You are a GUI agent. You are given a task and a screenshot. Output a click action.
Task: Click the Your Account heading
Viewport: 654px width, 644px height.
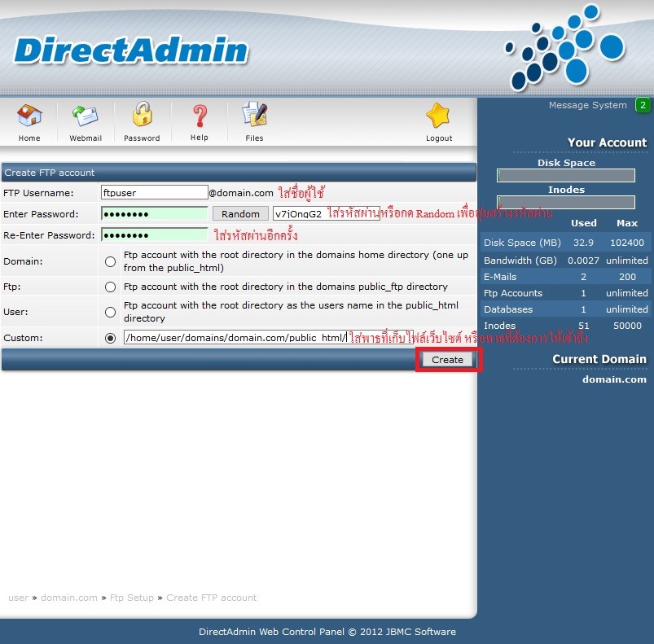coord(607,142)
